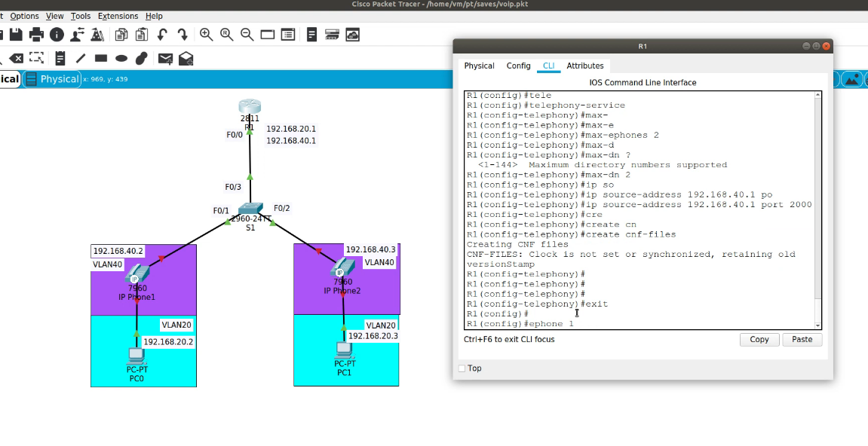The height and width of the screenshot is (446, 868).
Task: Select the Delete tool
Action: 16,58
